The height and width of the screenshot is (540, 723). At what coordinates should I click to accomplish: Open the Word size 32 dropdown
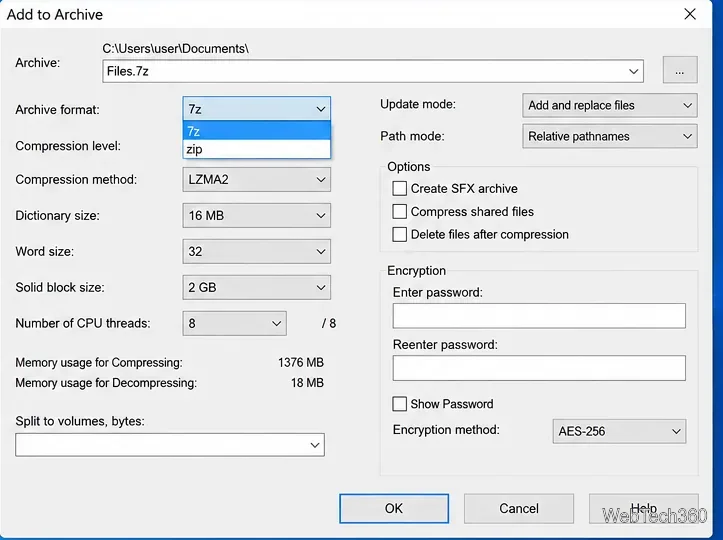pyautogui.click(x=256, y=251)
